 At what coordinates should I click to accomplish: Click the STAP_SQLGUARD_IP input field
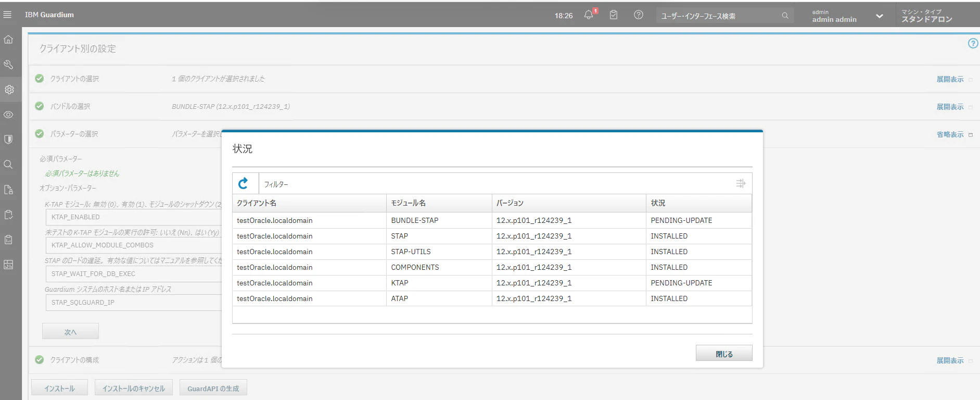coord(134,303)
